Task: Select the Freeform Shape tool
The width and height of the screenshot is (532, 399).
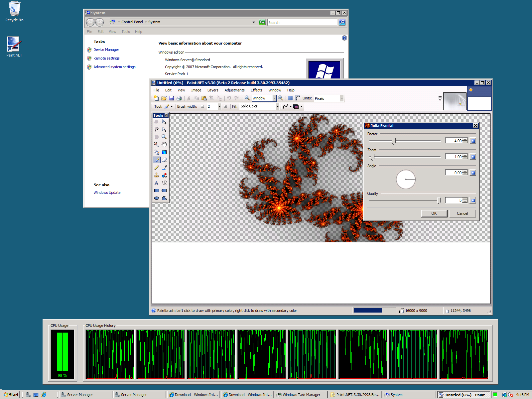Action: click(164, 198)
